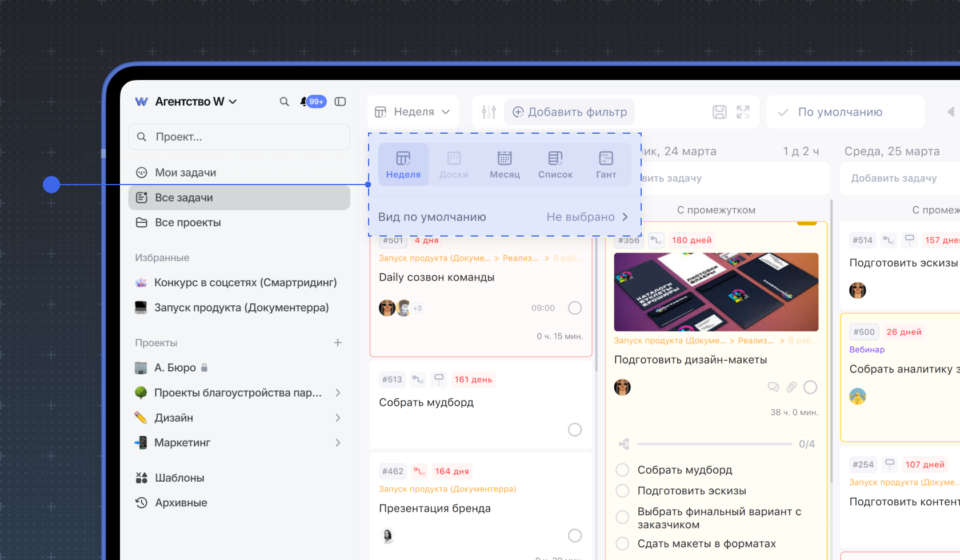Select the Гант view tab

pos(606,165)
